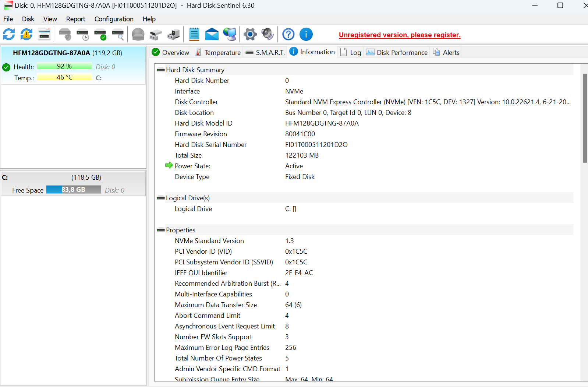Open help with the question mark icon
The image size is (588, 387).
[288, 35]
